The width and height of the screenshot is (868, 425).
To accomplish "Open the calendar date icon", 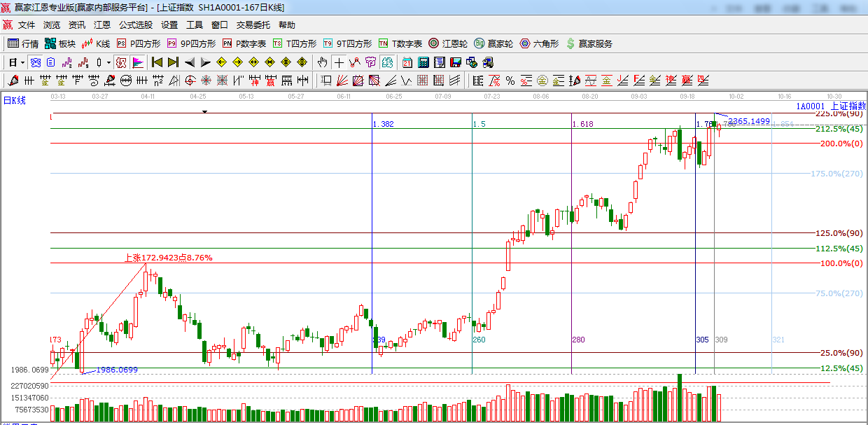I will click(407, 62).
